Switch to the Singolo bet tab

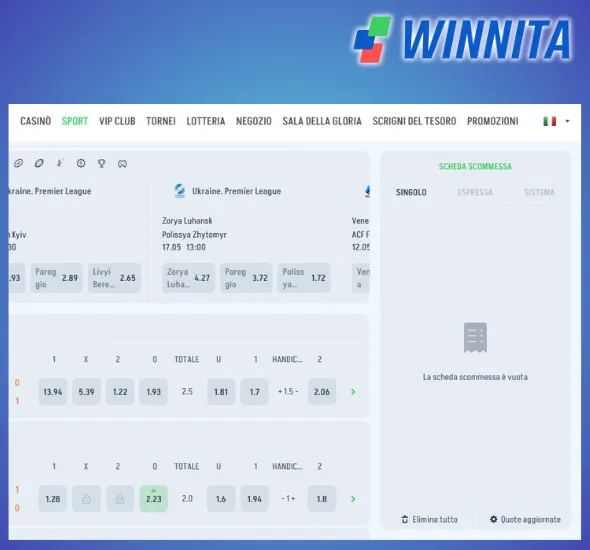411,192
